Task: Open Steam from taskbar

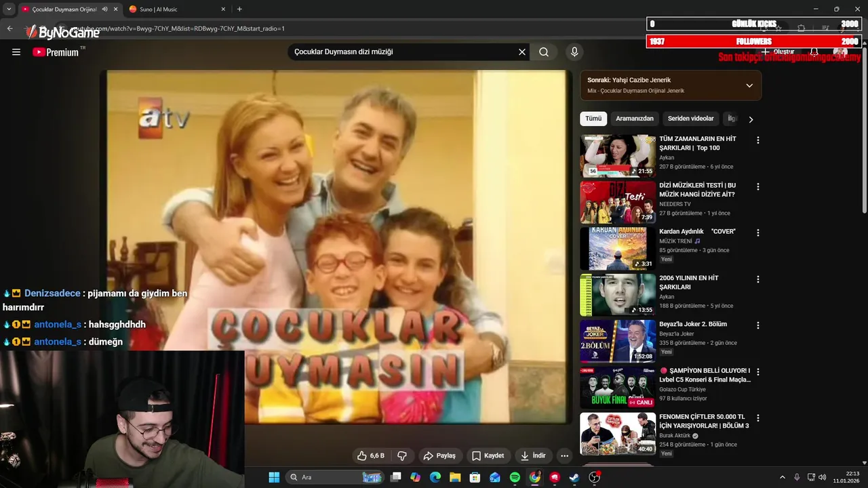Action: point(574,477)
